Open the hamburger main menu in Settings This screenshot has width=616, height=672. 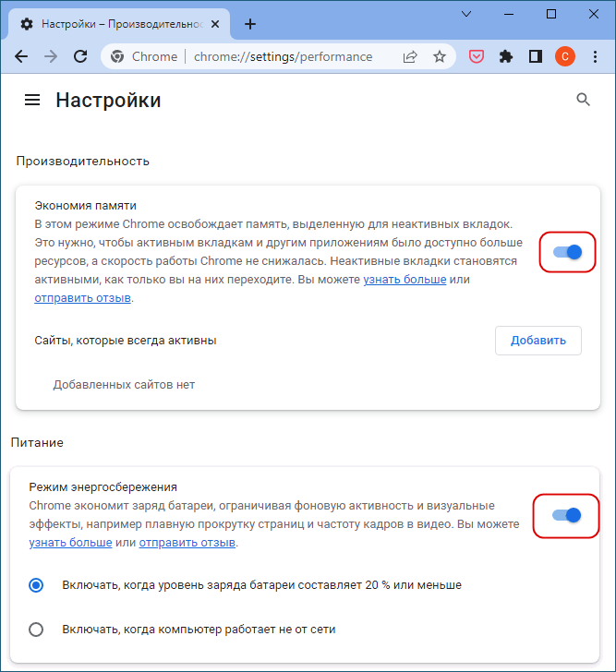click(x=32, y=101)
